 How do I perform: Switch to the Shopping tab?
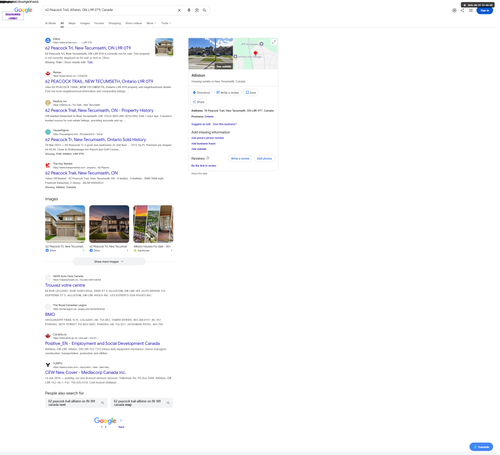point(115,23)
